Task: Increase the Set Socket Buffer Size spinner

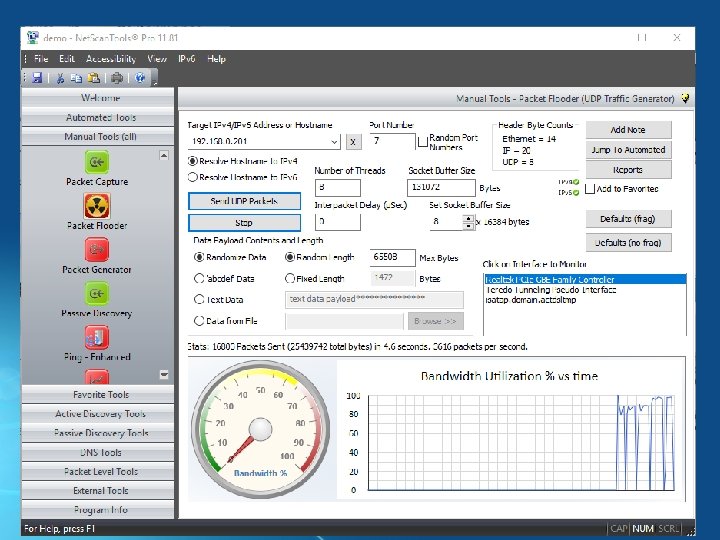Action: pyautogui.click(x=466, y=218)
